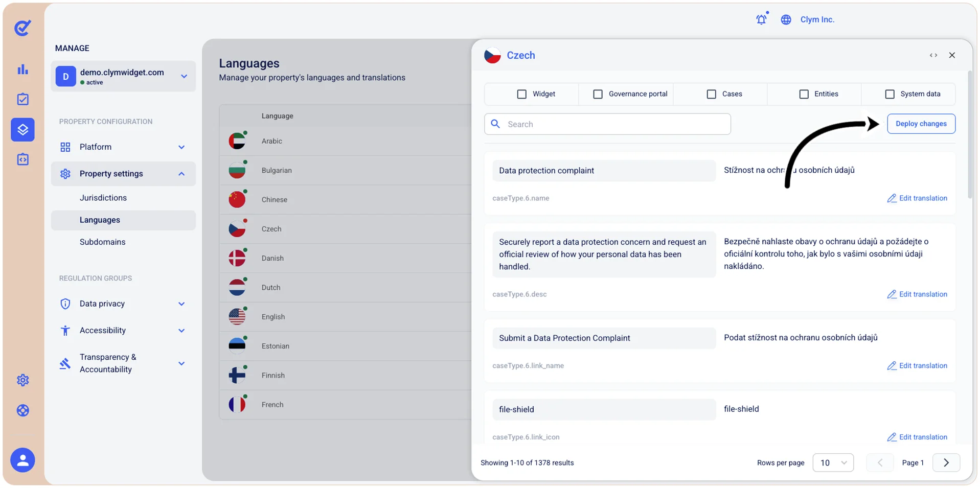Screen dimensions: 980x488
Task: Check the Cases filter checkbox
Action: pos(711,94)
